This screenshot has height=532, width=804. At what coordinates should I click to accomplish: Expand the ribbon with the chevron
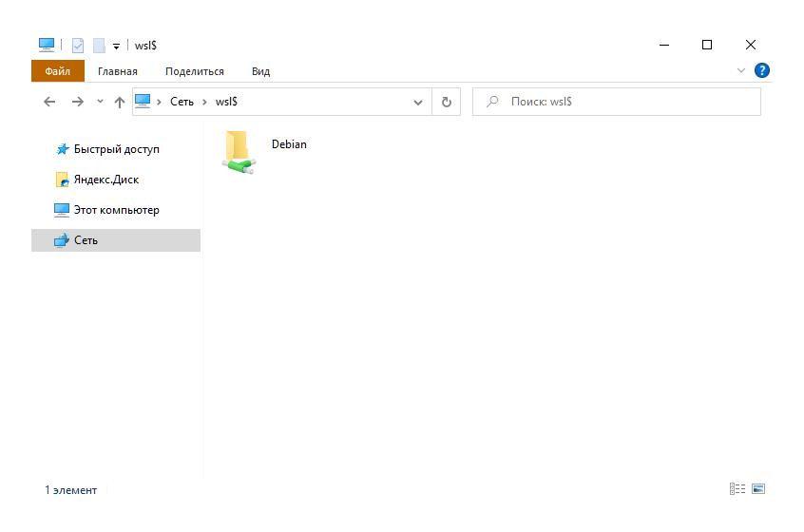point(741,71)
